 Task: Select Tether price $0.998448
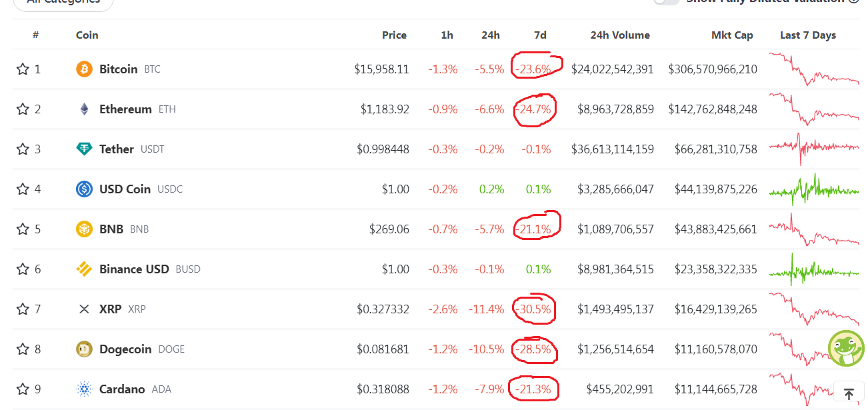(x=383, y=149)
